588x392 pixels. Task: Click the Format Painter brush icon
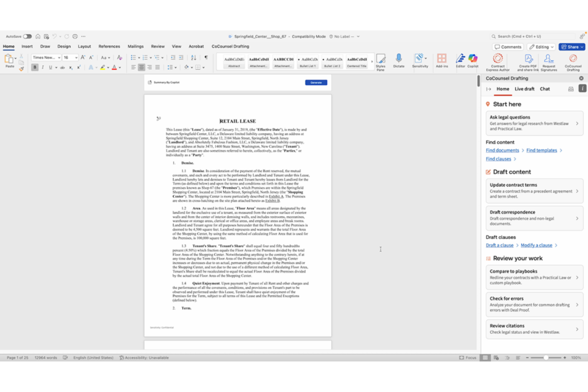[x=21, y=69]
